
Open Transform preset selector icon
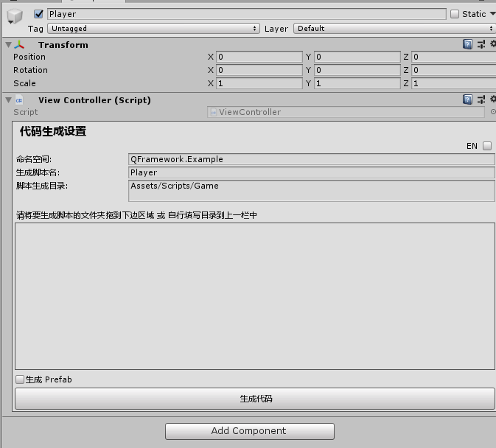pyautogui.click(x=481, y=44)
